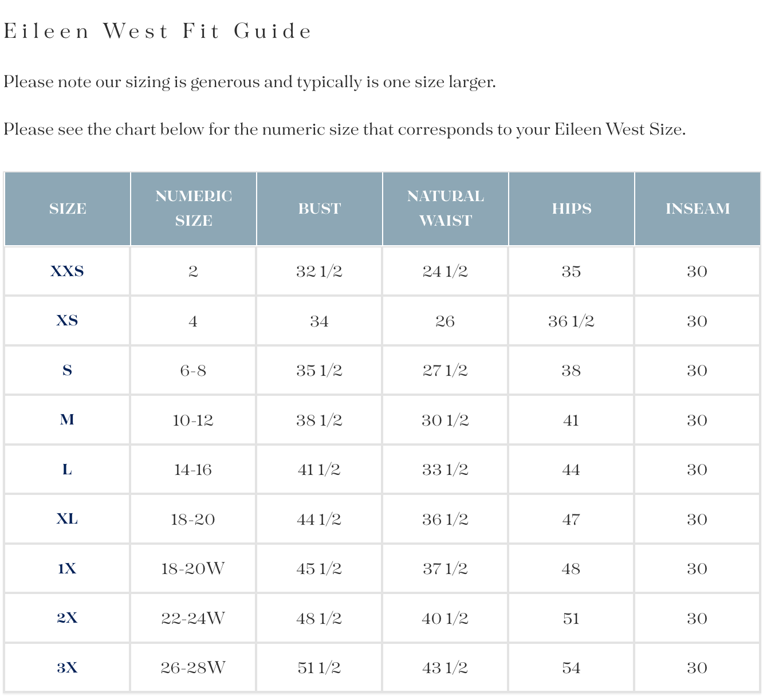This screenshot has width=771, height=700.
Task: Click the 10-12 numeric size cell
Action: tap(193, 420)
